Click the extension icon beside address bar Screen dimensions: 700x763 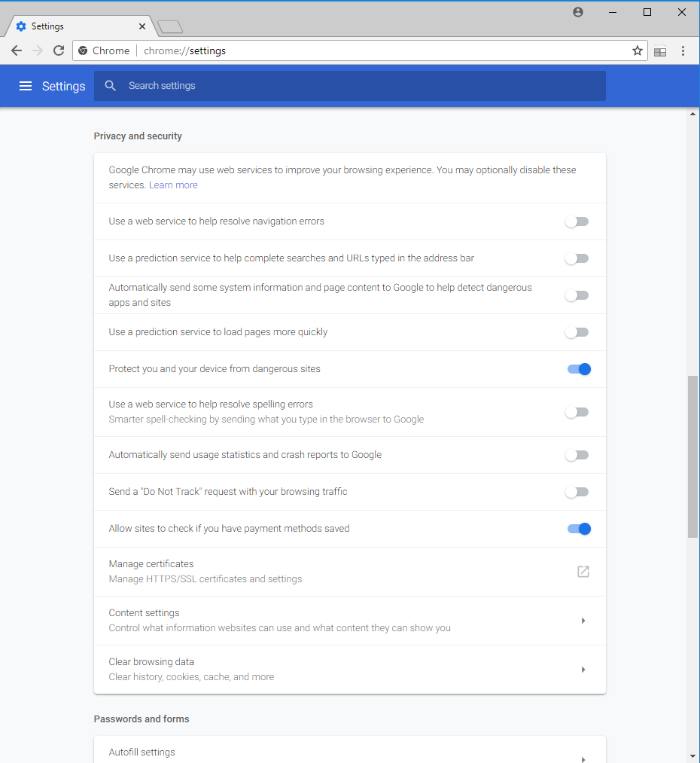660,51
